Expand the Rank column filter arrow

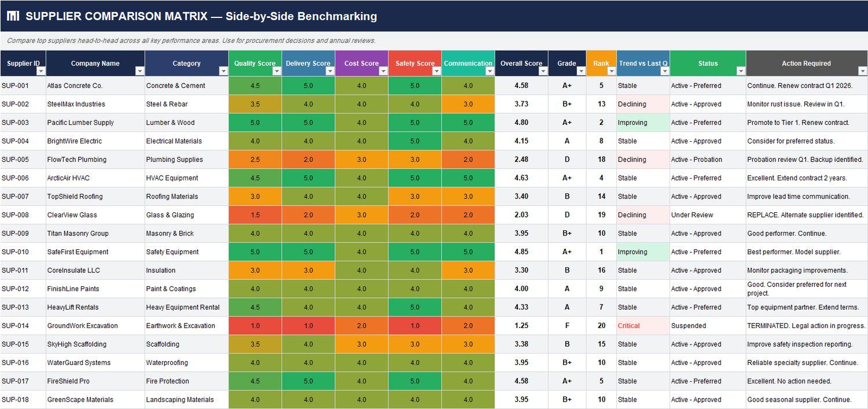click(x=612, y=71)
